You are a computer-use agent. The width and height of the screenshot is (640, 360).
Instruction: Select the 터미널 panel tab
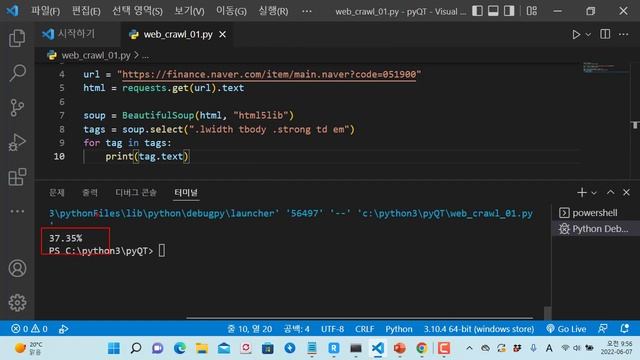[x=186, y=192]
